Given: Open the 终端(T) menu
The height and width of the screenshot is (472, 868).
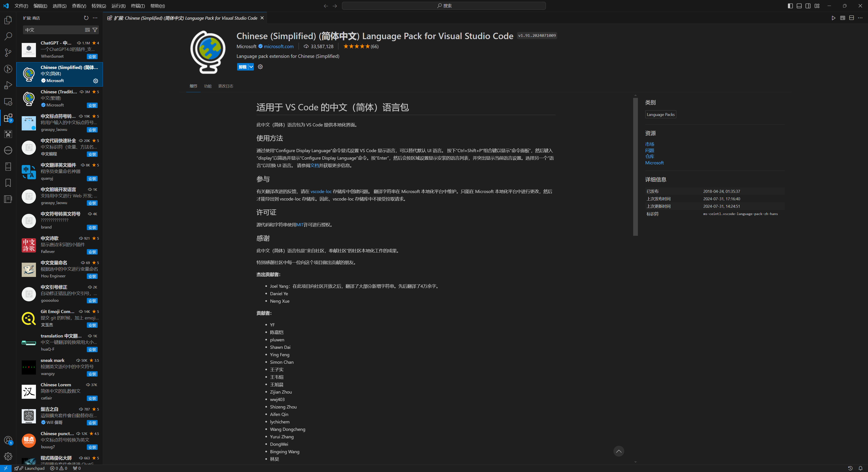Looking at the screenshot, I should pos(138,6).
